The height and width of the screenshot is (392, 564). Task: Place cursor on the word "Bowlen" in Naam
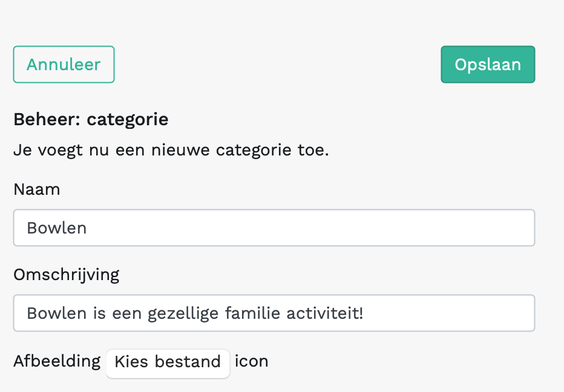[x=57, y=228]
